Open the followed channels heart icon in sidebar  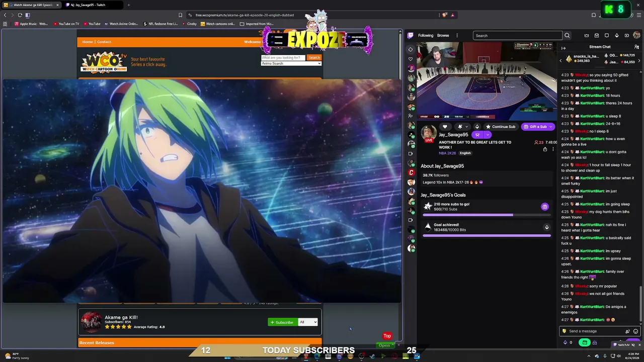click(x=411, y=59)
